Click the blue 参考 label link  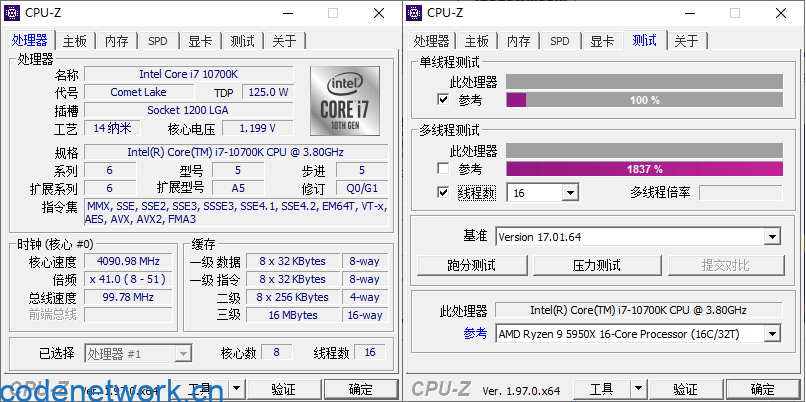[x=475, y=334]
